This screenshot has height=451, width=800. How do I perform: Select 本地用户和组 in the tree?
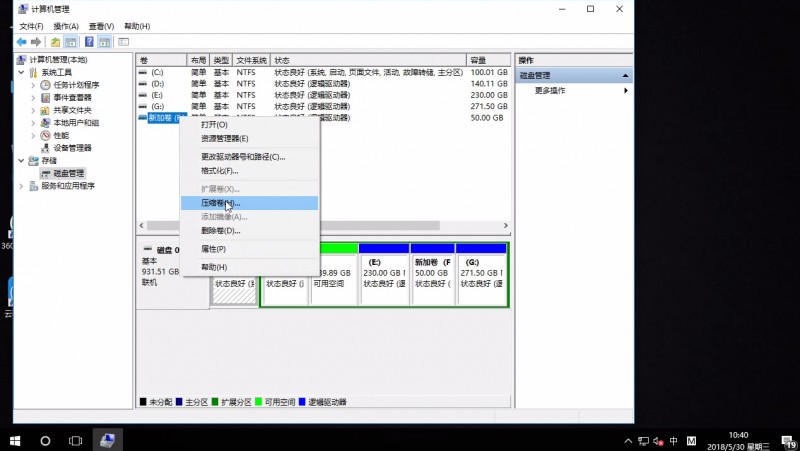pyautogui.click(x=76, y=123)
